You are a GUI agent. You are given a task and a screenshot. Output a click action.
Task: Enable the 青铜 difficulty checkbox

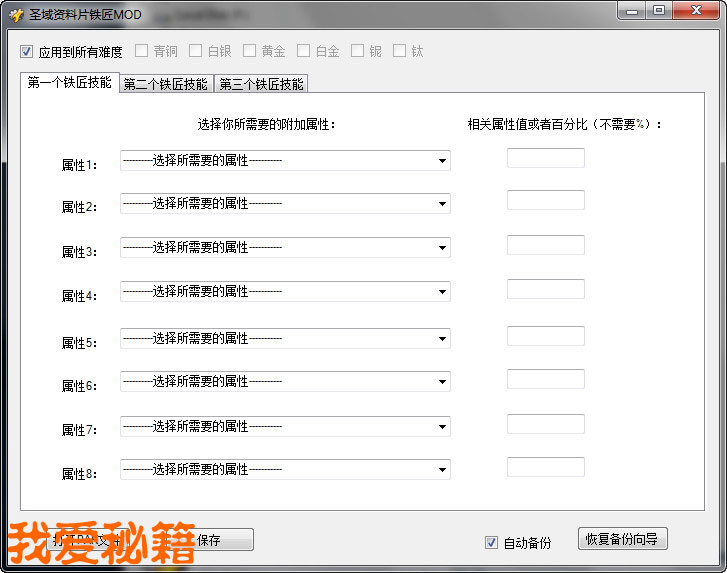tap(141, 51)
